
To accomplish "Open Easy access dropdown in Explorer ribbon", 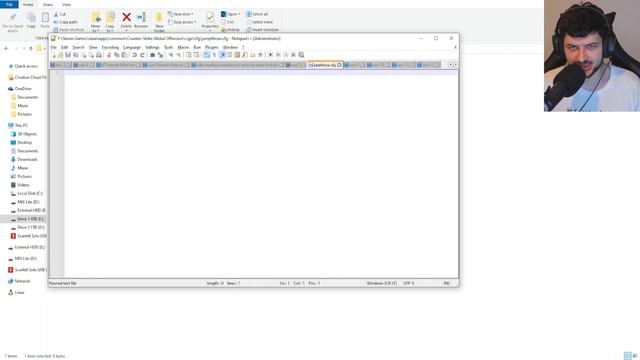I will 182,22.
